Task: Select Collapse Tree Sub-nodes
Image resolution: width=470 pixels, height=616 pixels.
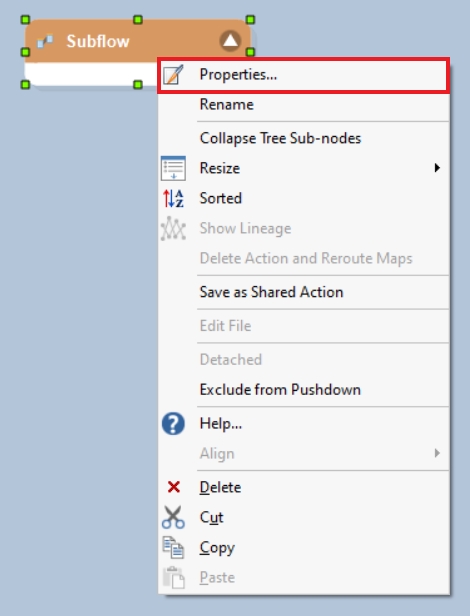Action: [303, 138]
